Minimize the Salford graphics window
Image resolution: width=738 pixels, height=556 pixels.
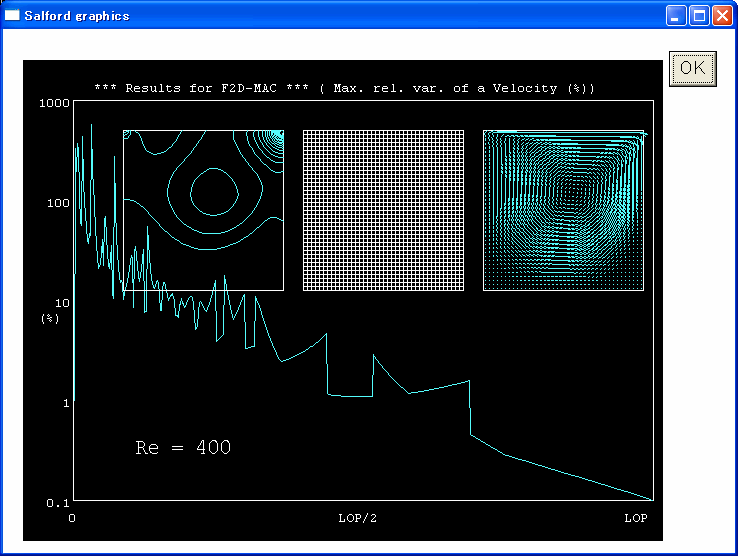(x=676, y=16)
